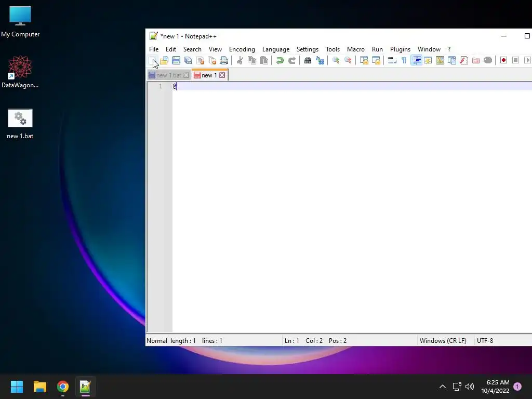Image resolution: width=532 pixels, height=399 pixels.
Task: Click the volume speaker tray icon
Action: [x=470, y=387]
